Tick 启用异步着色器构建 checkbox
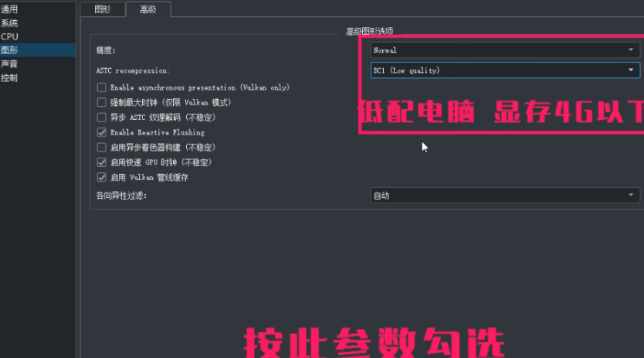The width and height of the screenshot is (644, 358). 101,148
